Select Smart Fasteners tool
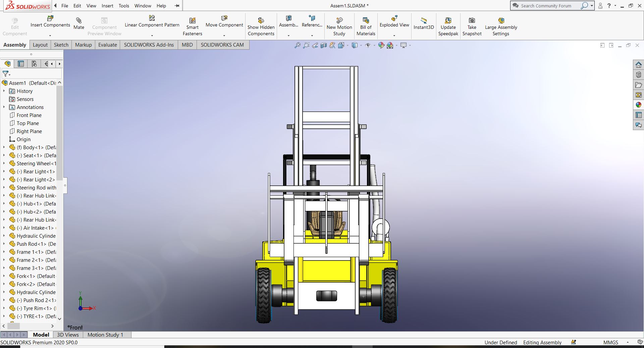Image resolution: width=644 pixels, height=348 pixels. [192, 21]
